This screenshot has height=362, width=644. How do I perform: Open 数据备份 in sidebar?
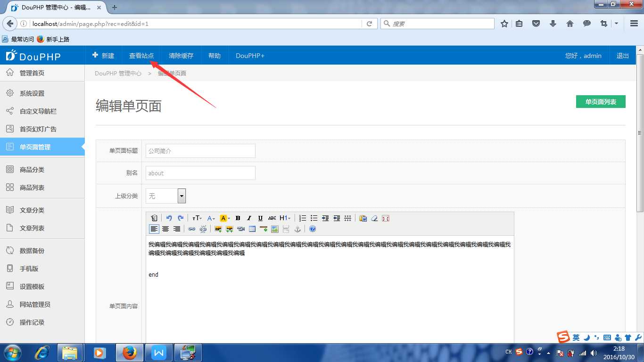click(x=42, y=251)
